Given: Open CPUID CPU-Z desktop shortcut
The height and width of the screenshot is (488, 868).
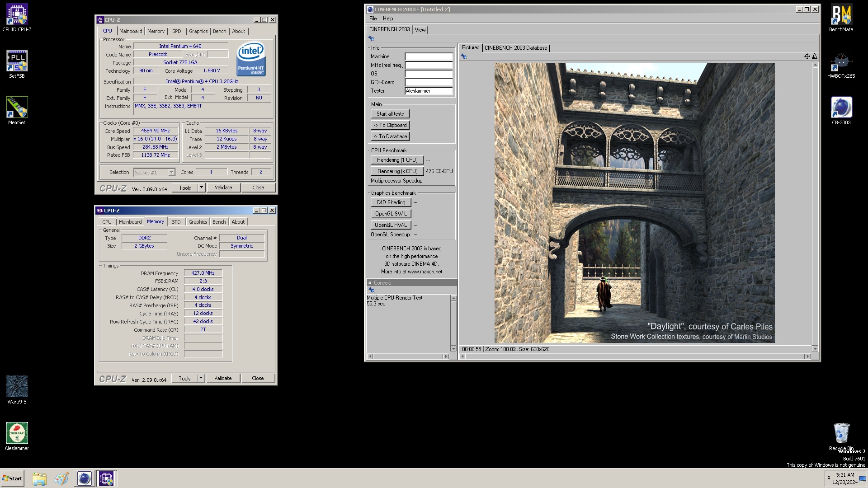Looking at the screenshot, I should pyautogui.click(x=17, y=18).
